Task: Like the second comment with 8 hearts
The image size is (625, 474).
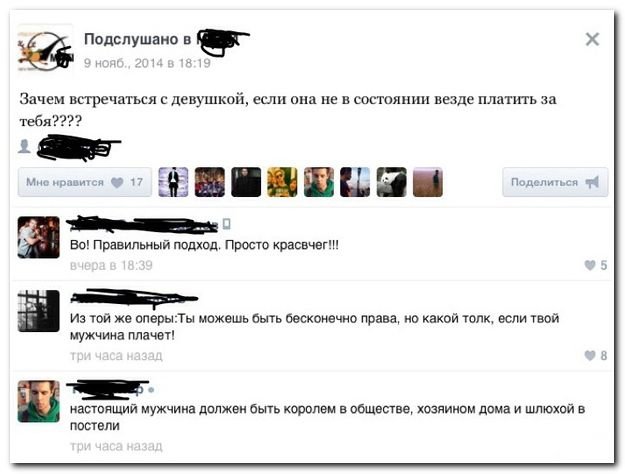Action: (596, 355)
